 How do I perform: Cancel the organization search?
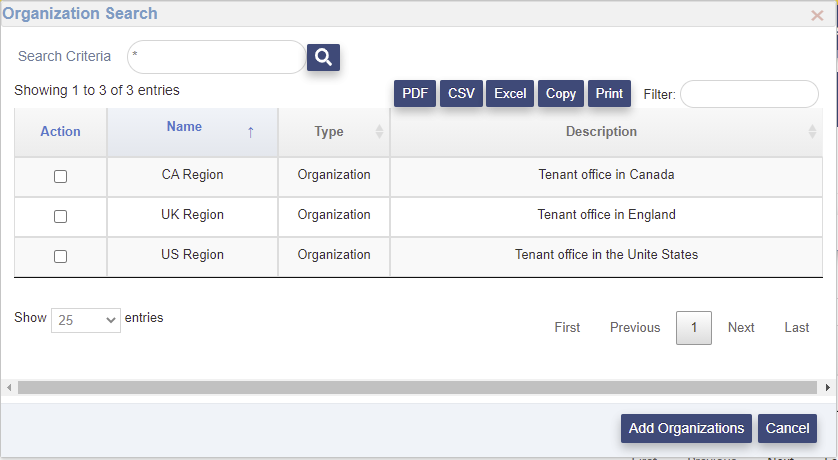tap(787, 428)
